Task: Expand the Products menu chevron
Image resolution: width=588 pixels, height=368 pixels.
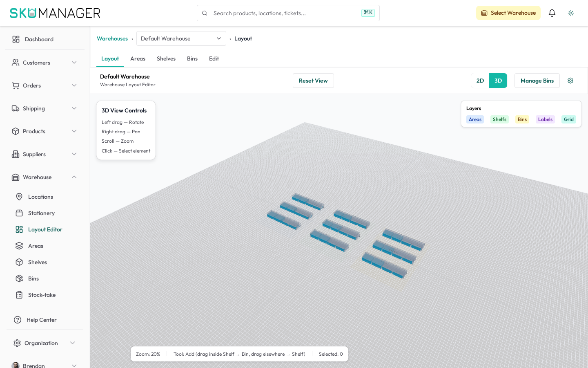Action: [x=74, y=131]
